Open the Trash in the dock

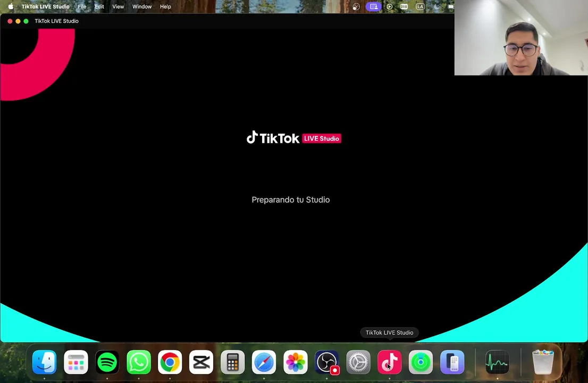click(x=543, y=362)
